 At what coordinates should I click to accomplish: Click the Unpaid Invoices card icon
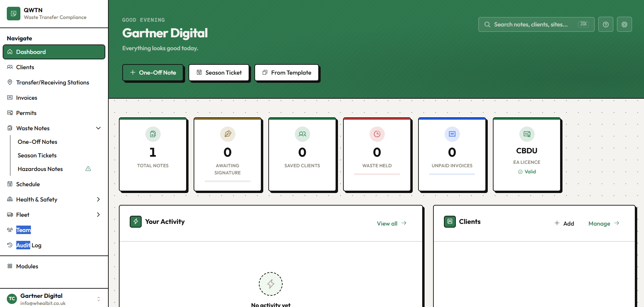coord(452,134)
